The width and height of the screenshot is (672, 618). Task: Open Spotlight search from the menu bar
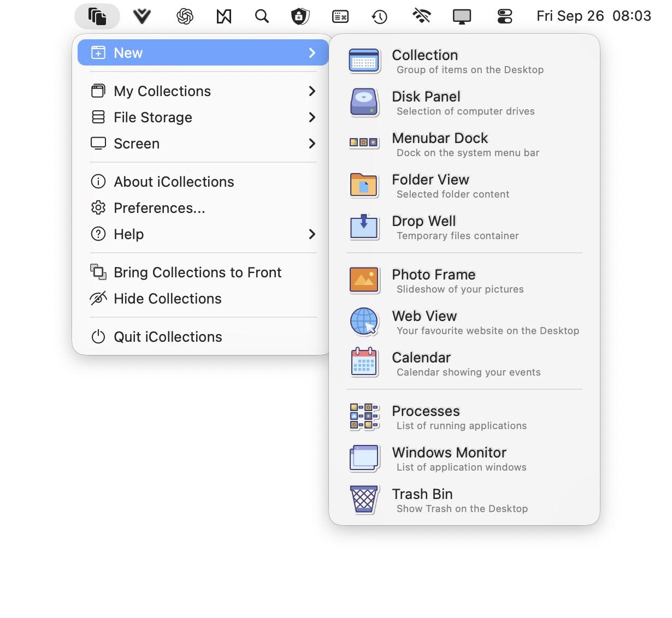click(x=262, y=16)
